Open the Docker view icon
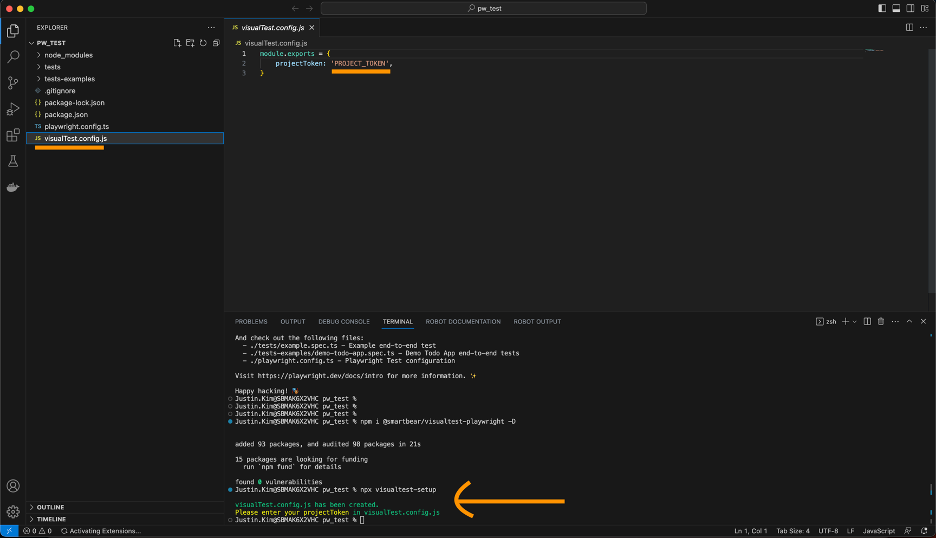The image size is (936, 538). [13, 187]
